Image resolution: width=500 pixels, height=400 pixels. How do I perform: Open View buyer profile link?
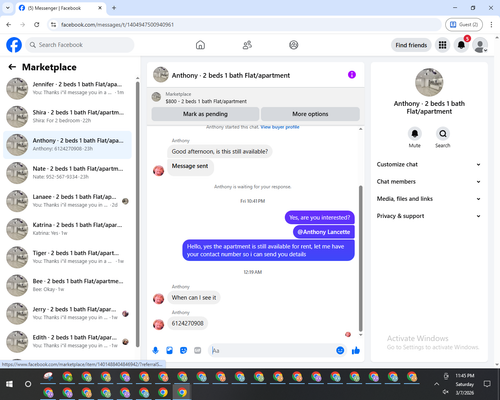280,127
